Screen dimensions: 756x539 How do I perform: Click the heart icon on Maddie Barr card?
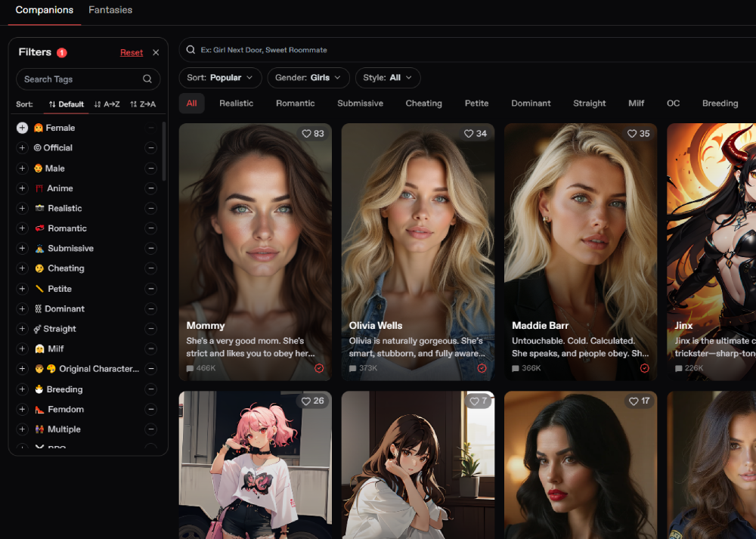click(631, 134)
